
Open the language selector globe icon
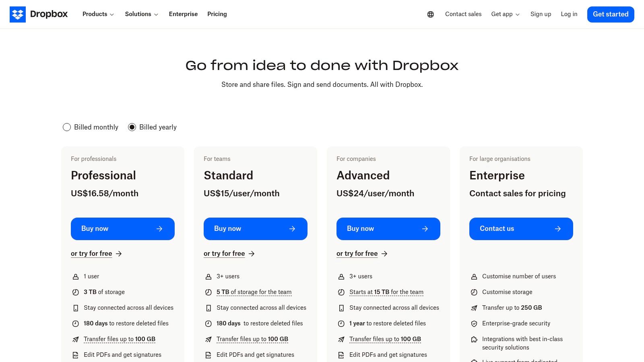pos(430,14)
